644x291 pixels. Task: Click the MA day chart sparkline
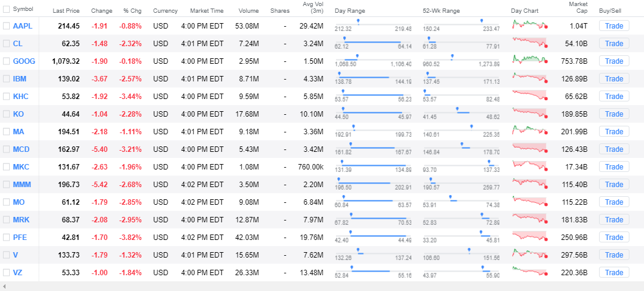[x=529, y=131]
